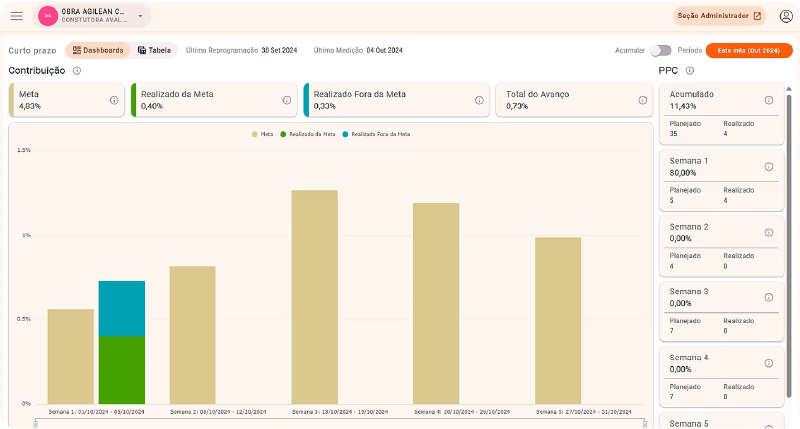Click info icon on Total do Avanço card
Image resolution: width=800 pixels, height=429 pixels.
point(642,100)
